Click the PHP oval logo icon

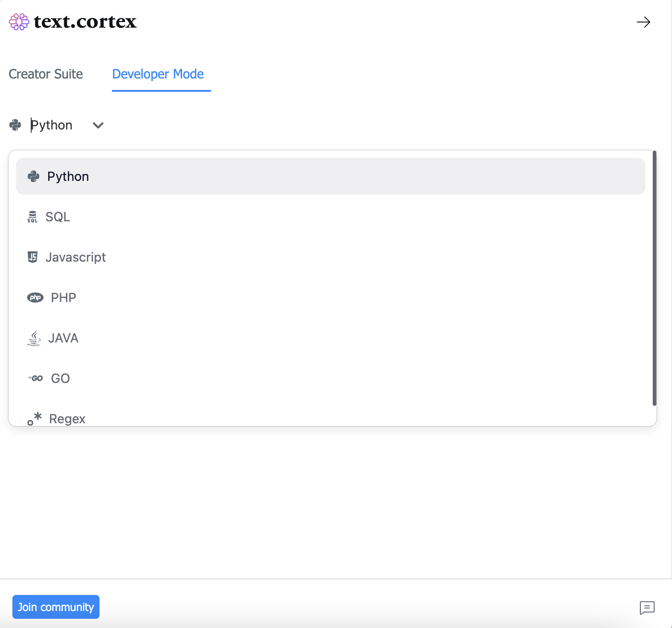(x=35, y=297)
